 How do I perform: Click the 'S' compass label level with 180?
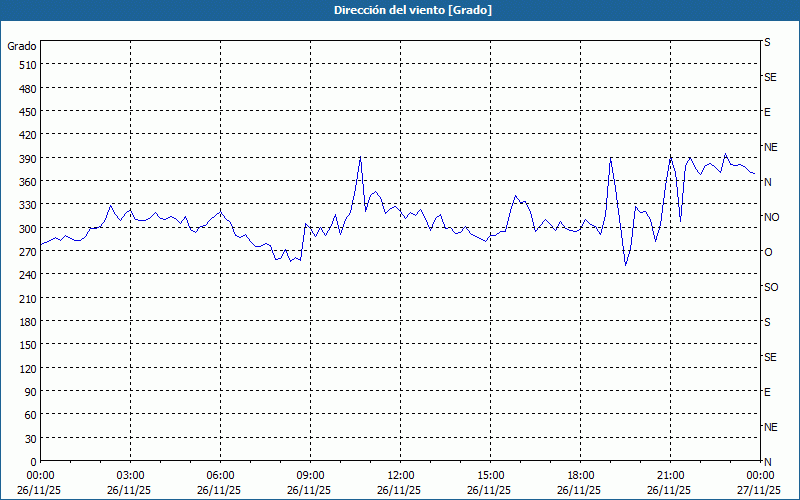tap(767, 322)
